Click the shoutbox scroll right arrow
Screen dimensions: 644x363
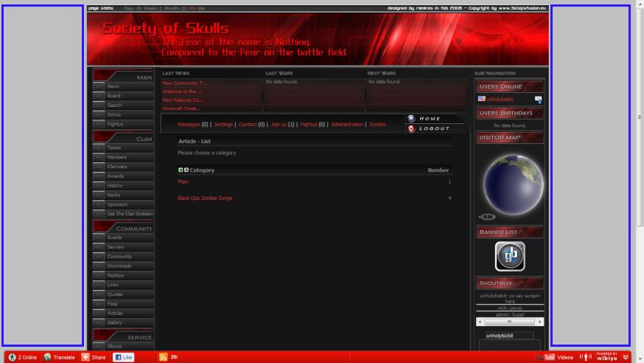click(539, 322)
